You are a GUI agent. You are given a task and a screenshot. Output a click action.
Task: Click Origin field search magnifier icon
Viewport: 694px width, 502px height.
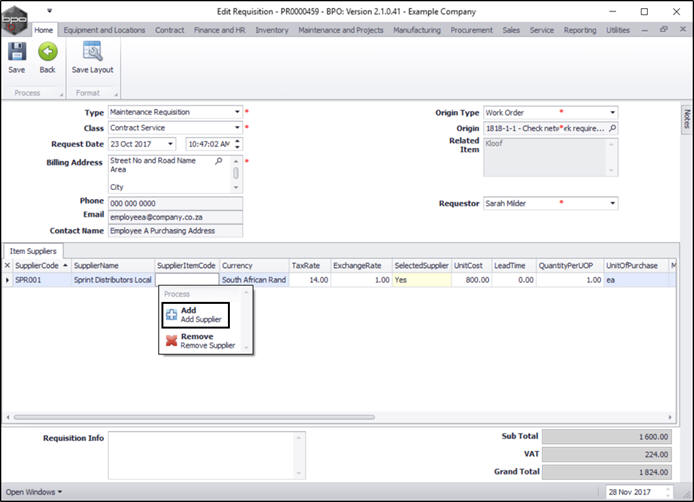[612, 128]
